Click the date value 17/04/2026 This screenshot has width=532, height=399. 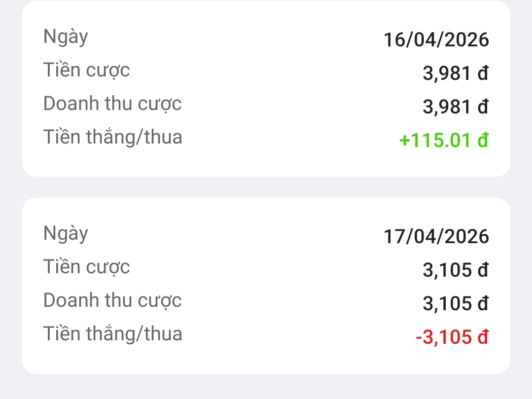[x=436, y=237]
